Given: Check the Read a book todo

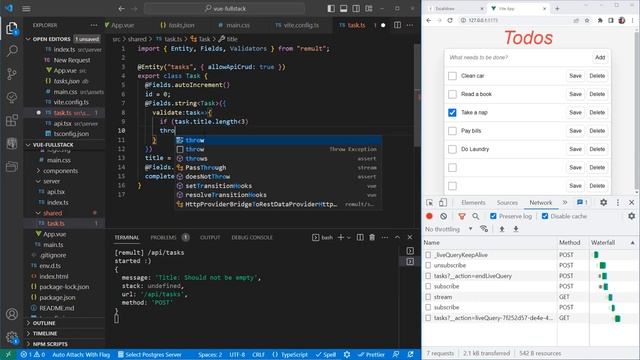Looking at the screenshot, I should pyautogui.click(x=452, y=94).
